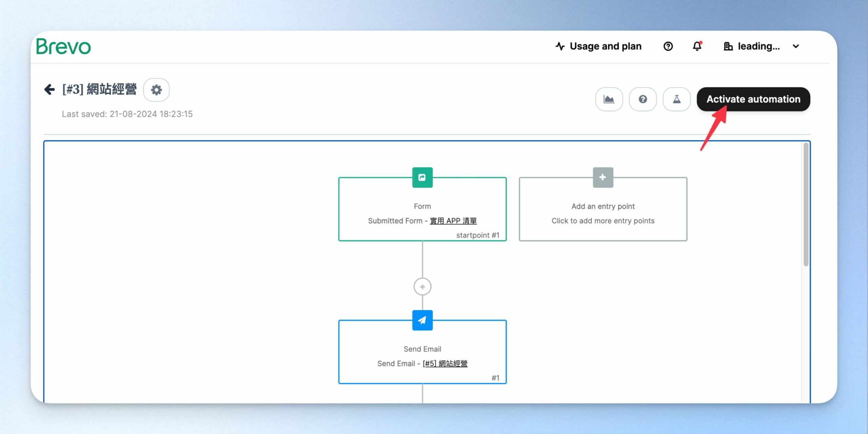The height and width of the screenshot is (434, 868).
Task: Click the account chevron arrow
Action: (x=796, y=46)
